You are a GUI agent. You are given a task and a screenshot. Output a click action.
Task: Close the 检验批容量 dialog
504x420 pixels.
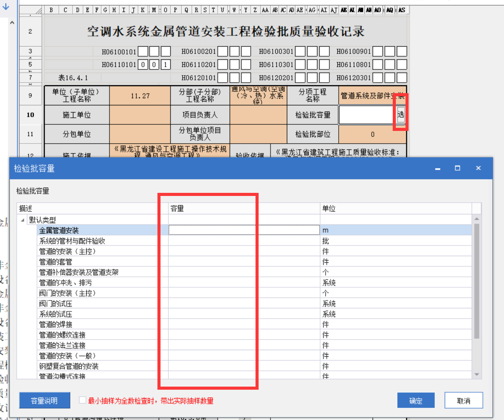(478, 168)
